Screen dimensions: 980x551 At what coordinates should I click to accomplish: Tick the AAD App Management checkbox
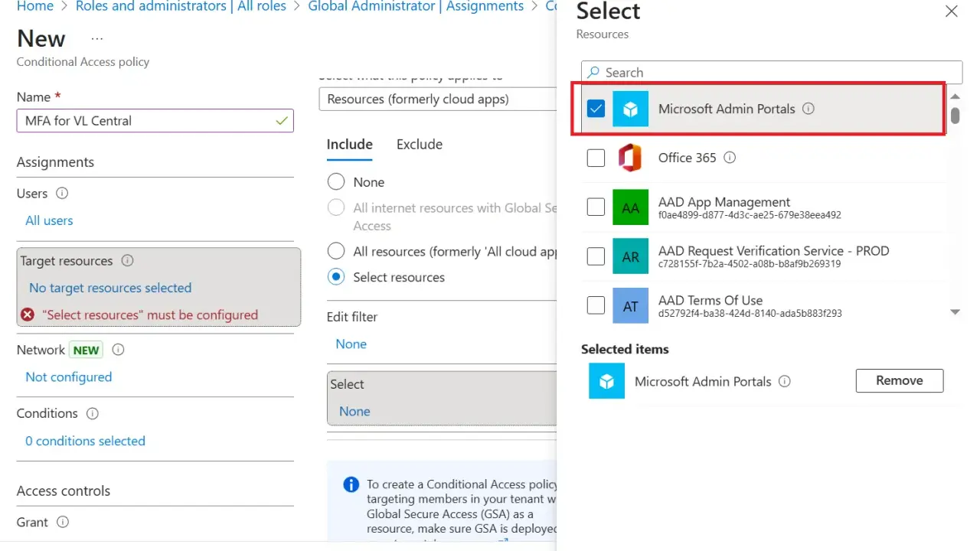click(x=596, y=207)
